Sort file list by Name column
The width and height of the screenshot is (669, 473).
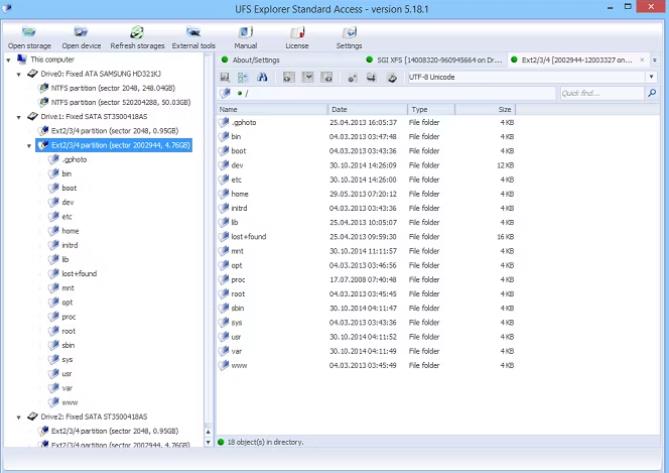[x=272, y=110]
